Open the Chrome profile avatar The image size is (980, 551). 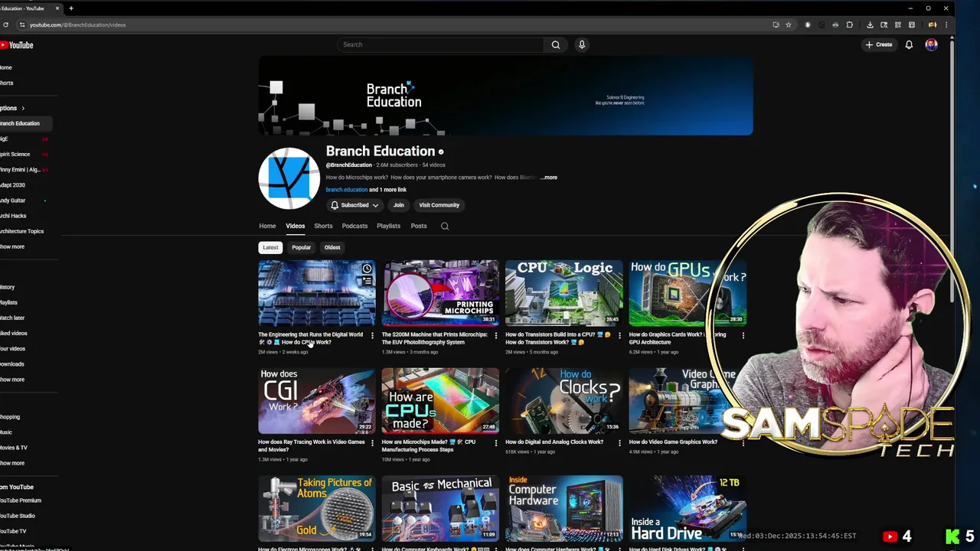932,24
